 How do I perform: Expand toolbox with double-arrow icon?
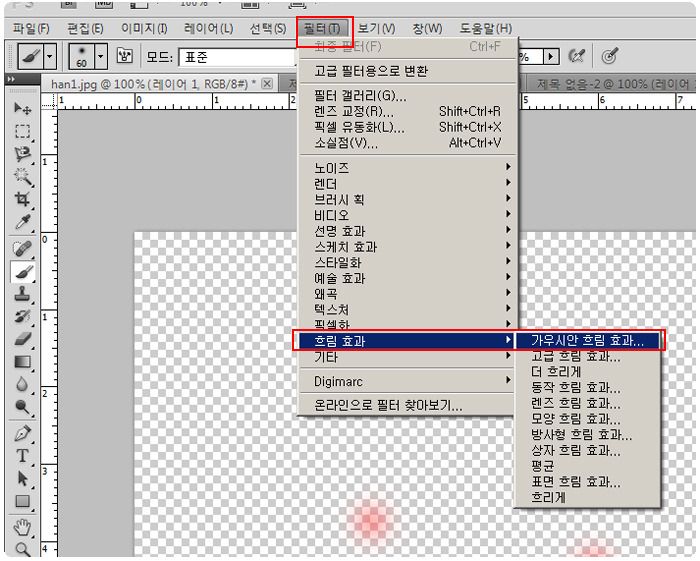[x=12, y=79]
